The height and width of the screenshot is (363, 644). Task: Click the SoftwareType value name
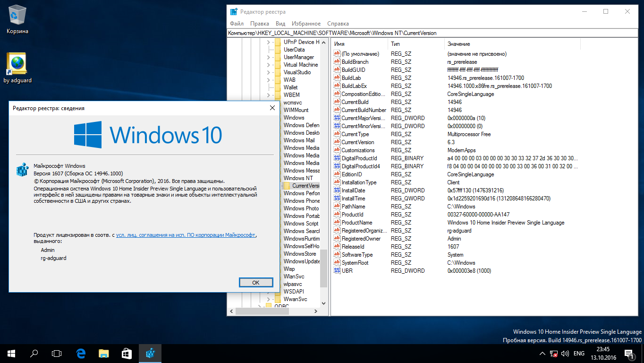click(x=357, y=255)
